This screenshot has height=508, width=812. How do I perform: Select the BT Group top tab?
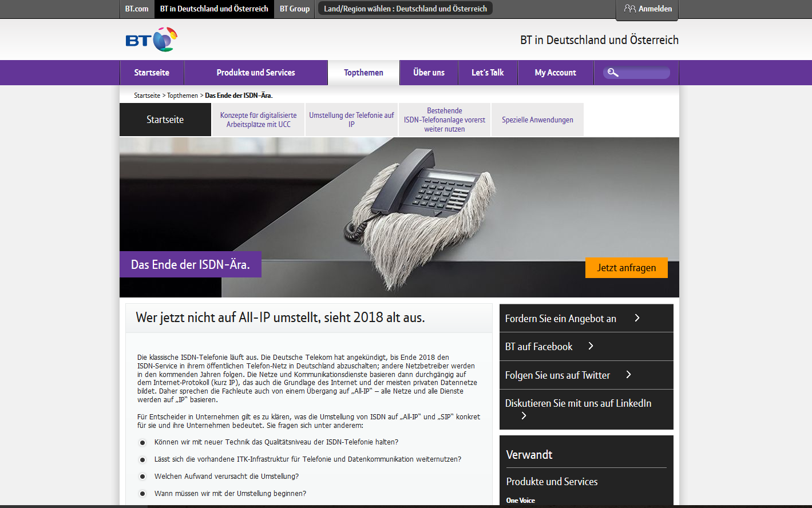pos(295,9)
